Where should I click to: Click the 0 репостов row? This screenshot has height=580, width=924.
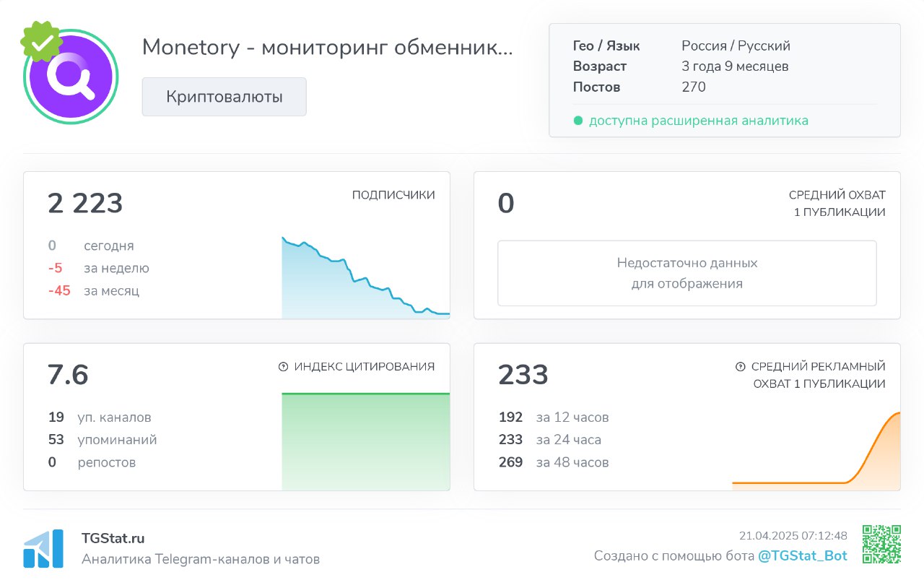[92, 462]
